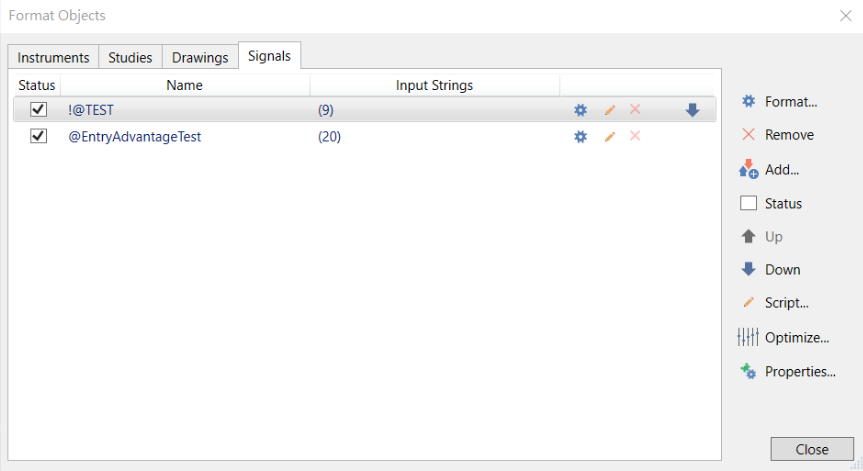Open gear settings for @EntryAdvantageTest row
The image size is (863, 471).
tap(580, 136)
